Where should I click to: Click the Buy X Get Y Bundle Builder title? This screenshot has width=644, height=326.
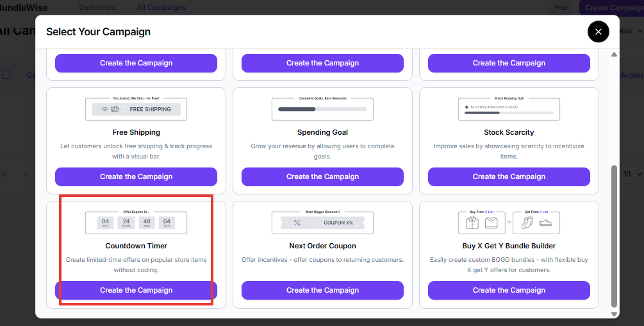pos(509,246)
